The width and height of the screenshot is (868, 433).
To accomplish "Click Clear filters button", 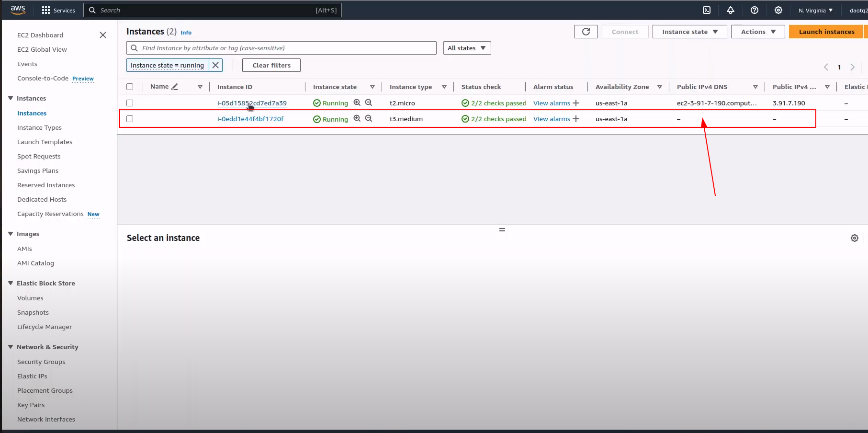I will (271, 65).
